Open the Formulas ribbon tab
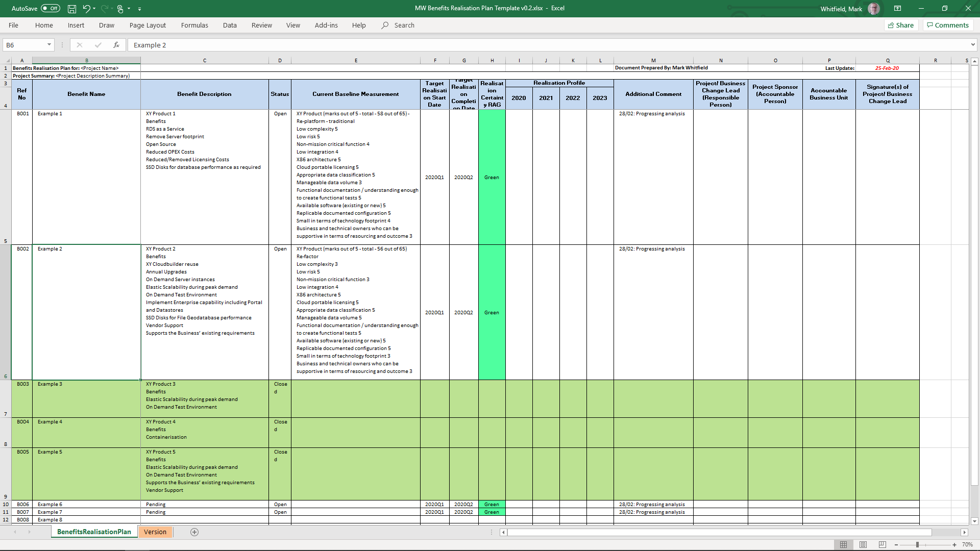980x551 pixels. point(194,25)
